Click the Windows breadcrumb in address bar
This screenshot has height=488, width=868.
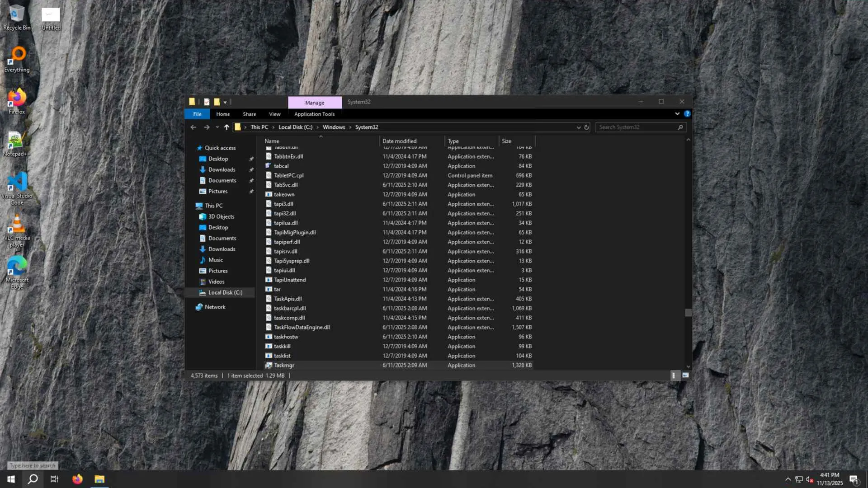[334, 127]
